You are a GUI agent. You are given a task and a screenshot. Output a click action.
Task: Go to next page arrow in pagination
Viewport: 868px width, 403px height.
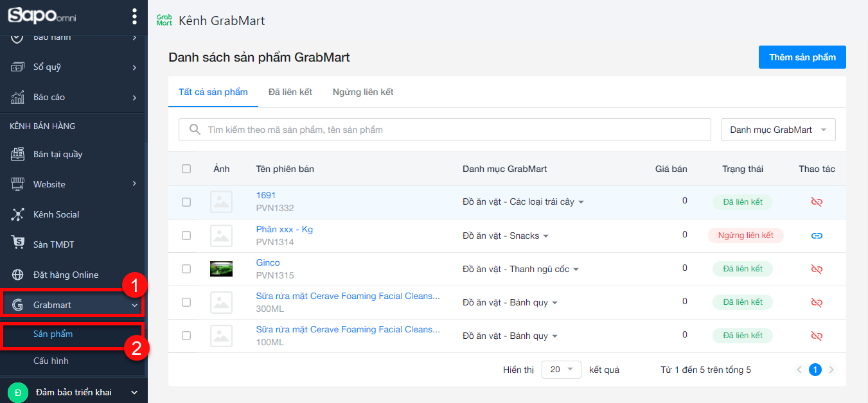831,370
